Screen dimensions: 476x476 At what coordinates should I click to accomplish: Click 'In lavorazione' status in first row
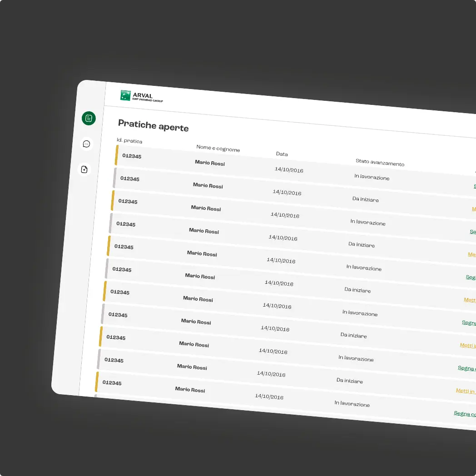click(x=372, y=177)
